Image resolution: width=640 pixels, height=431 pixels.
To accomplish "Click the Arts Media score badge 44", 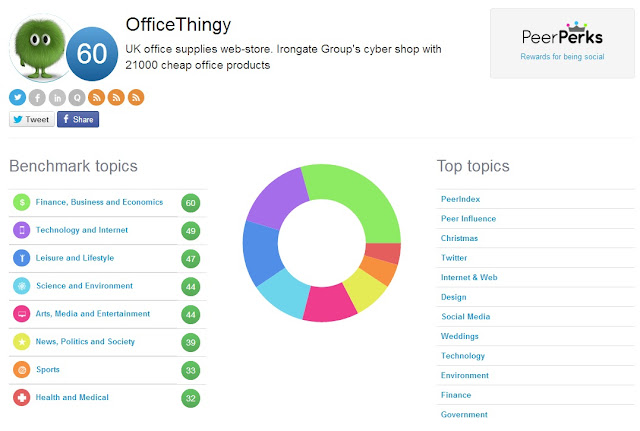I will (x=191, y=315).
